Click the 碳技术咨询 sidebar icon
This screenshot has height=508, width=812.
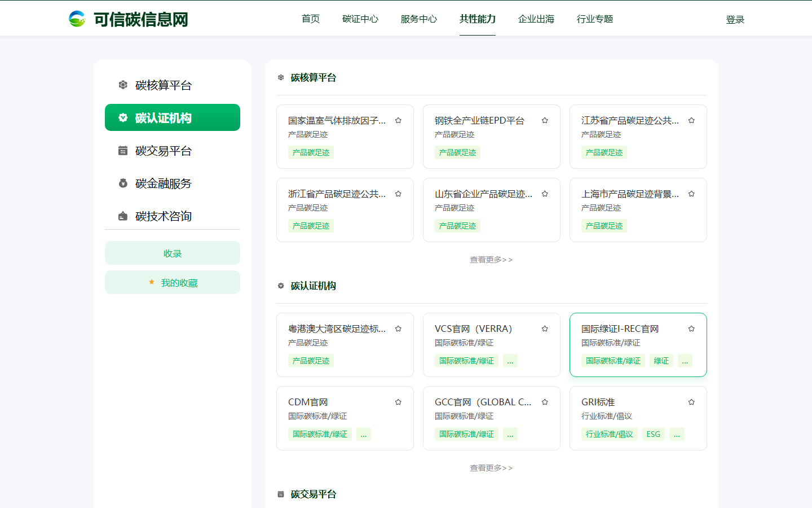coord(123,216)
